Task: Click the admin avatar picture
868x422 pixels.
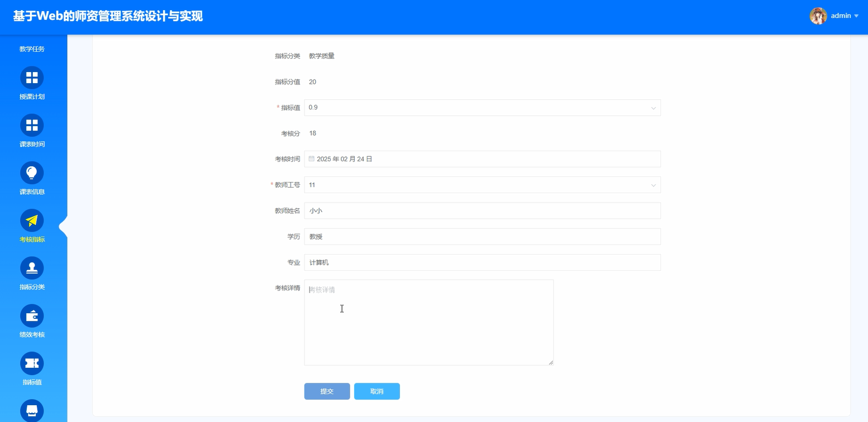Action: [818, 16]
